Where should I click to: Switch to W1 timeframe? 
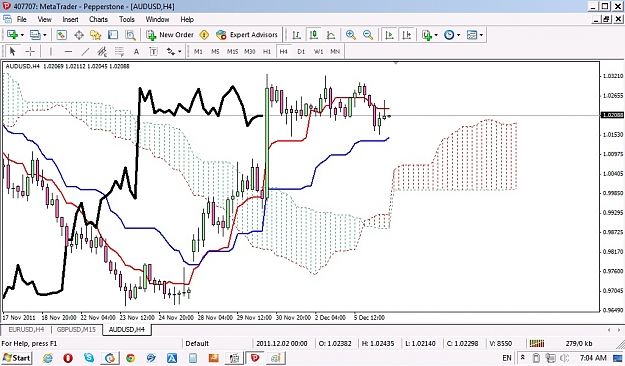(x=318, y=51)
